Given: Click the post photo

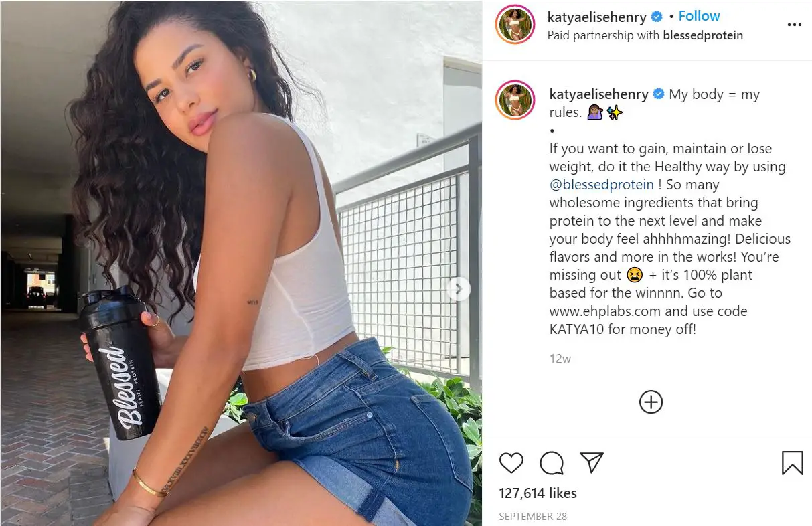Looking at the screenshot, I should [x=241, y=263].
